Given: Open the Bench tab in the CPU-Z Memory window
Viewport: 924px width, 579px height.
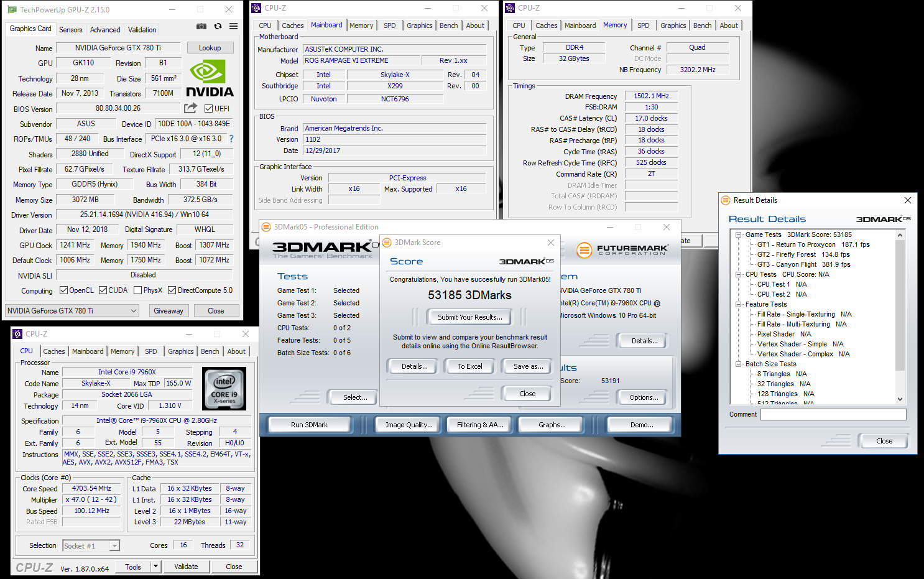Looking at the screenshot, I should (x=702, y=25).
